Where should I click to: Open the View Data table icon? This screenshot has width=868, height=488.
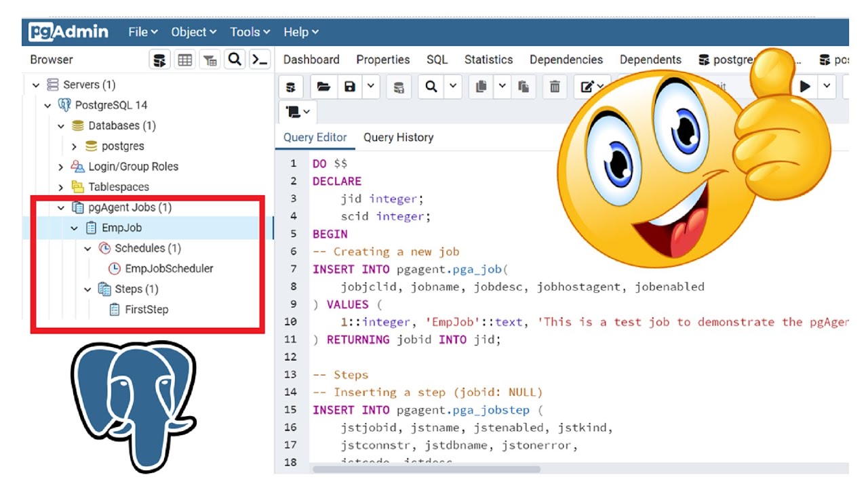tap(185, 60)
